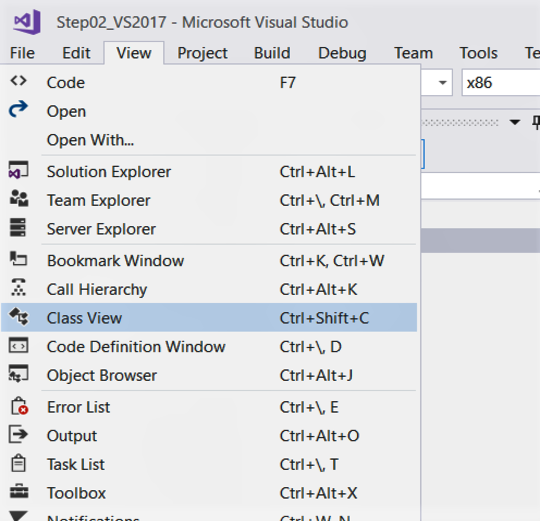Click the Class View icon
The width and height of the screenshot is (540, 521).
pyautogui.click(x=19, y=316)
